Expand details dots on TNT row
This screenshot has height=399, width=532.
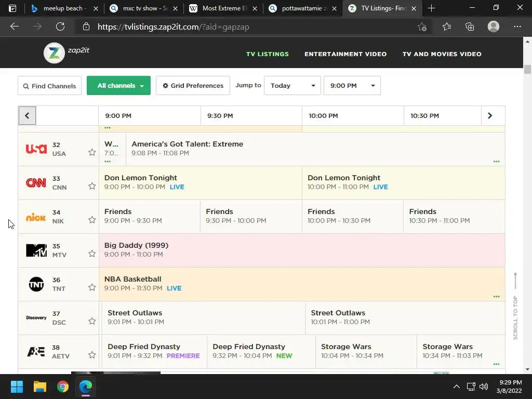[x=496, y=297]
